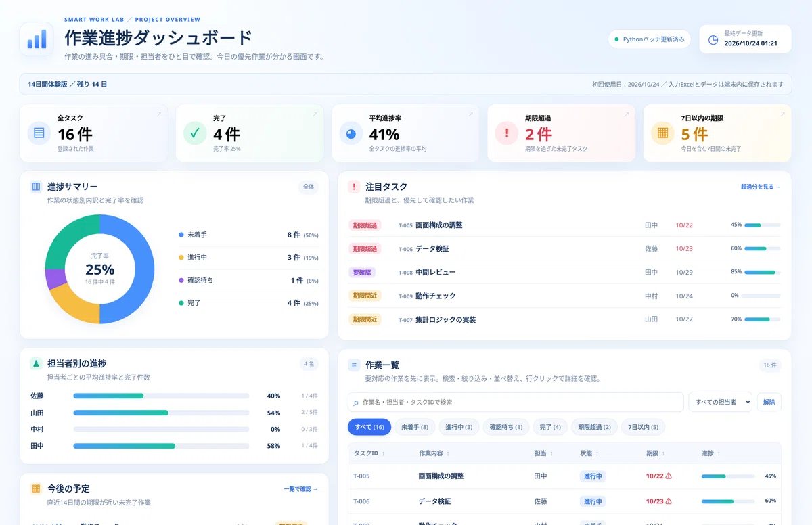Image resolution: width=812 pixels, height=525 pixels.
Task: Click the 要確認 badge for 中間レビュー
Action: click(362, 272)
